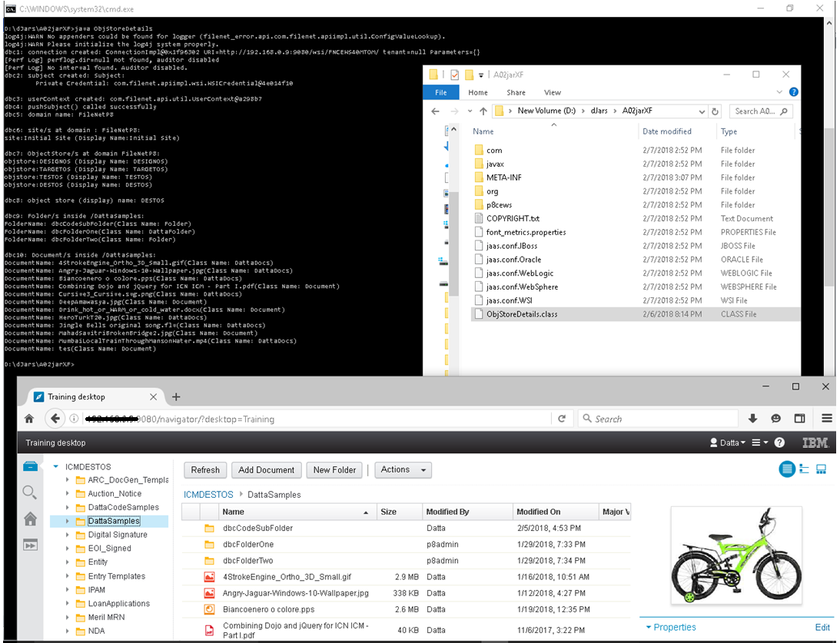
Task: Click the Back arrow in File Explorer
Action: click(x=435, y=111)
